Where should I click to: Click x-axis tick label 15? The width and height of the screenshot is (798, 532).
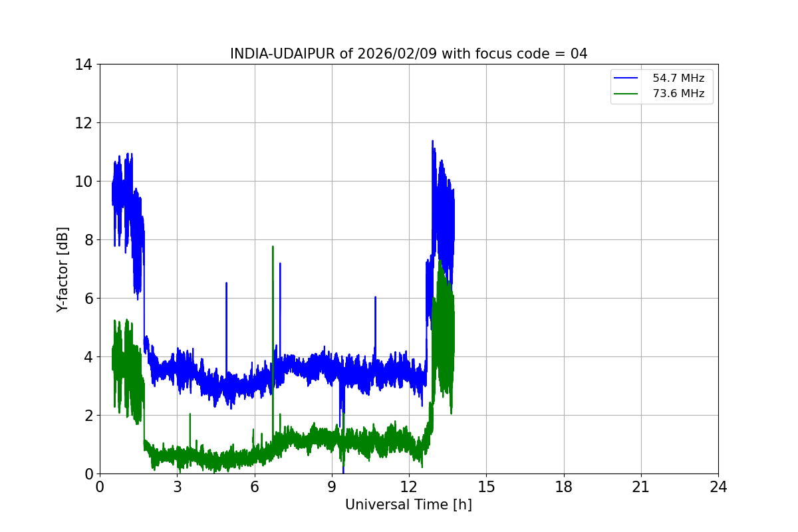click(486, 486)
